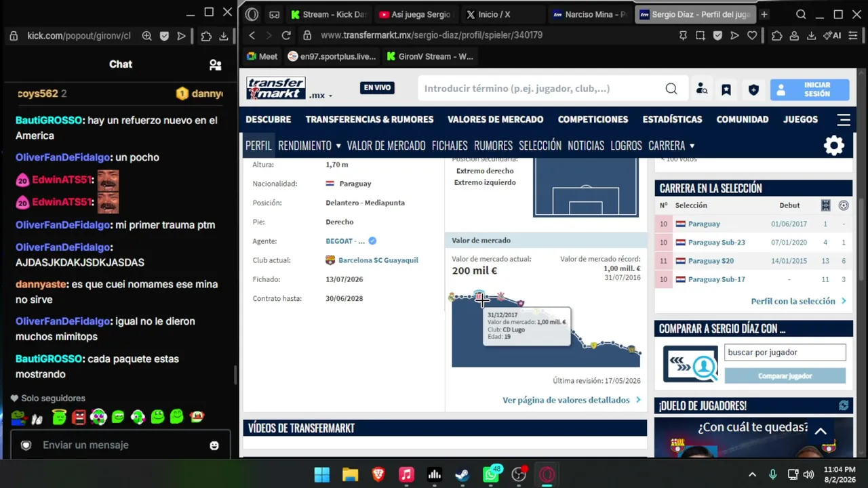Collapse the player duel widget with the chevron

(821, 431)
